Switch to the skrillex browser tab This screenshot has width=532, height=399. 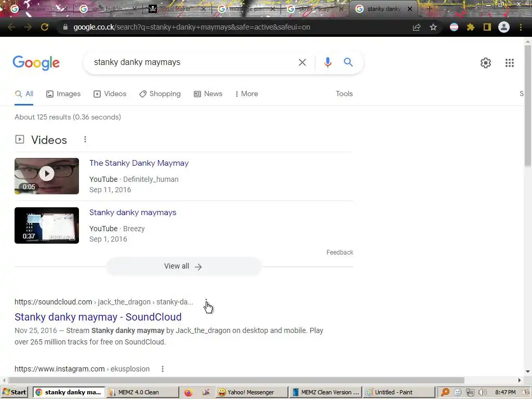pos(314,9)
